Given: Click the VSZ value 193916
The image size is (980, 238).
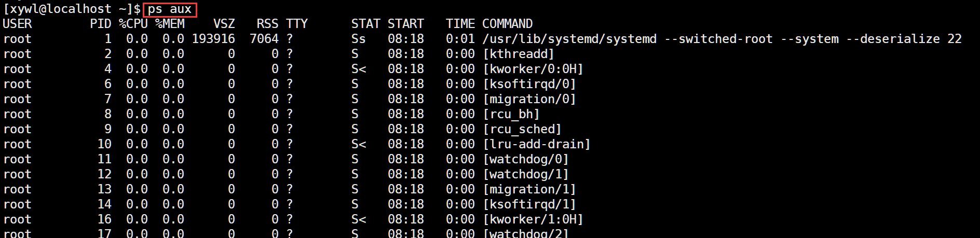Looking at the screenshot, I should click(213, 39).
